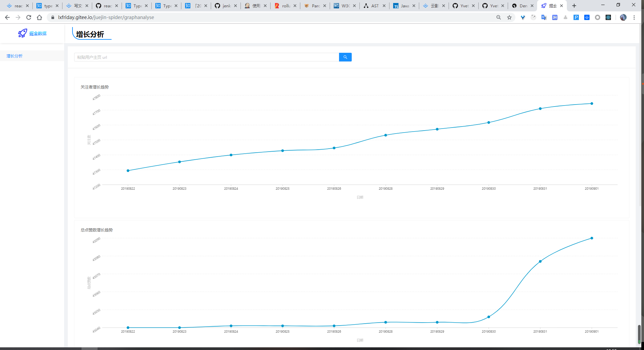This screenshot has height=350, width=644.
Task: Open the Chrome three-dot menu
Action: coord(634,17)
